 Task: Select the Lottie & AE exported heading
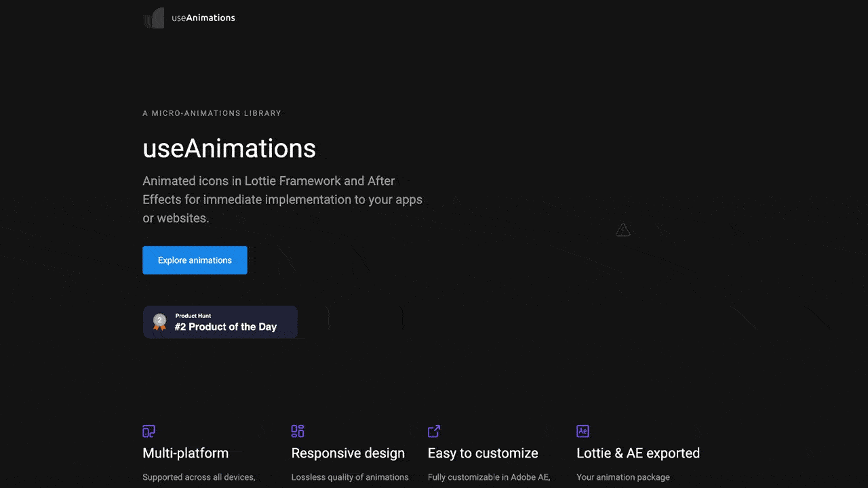coord(637,453)
